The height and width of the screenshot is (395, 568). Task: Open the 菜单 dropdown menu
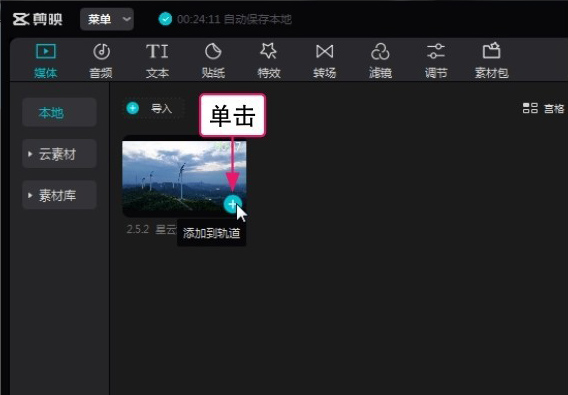(x=107, y=19)
